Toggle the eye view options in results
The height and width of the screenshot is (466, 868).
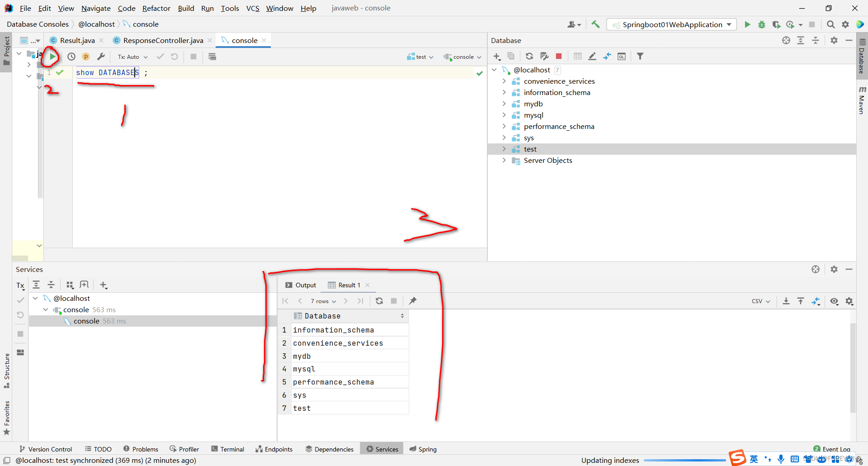coord(834,301)
